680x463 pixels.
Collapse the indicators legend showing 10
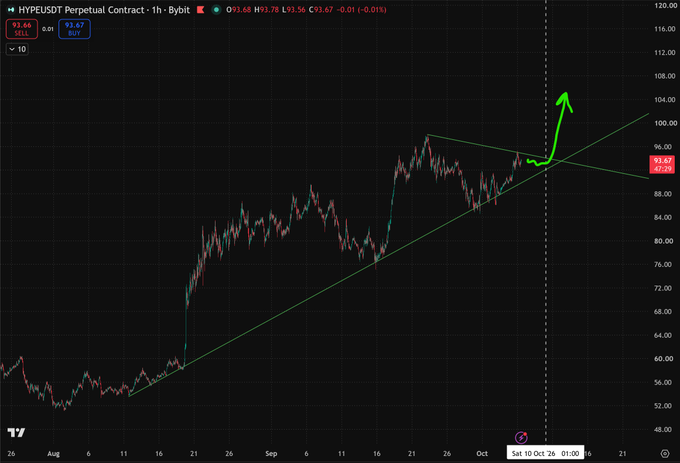(17, 49)
